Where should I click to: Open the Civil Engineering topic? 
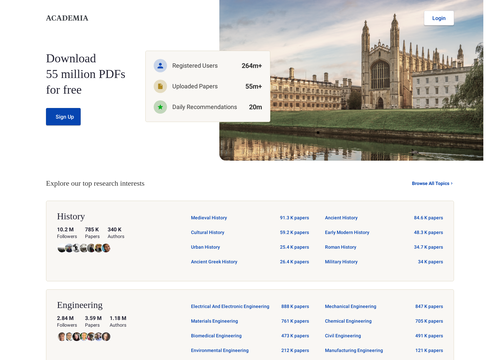[343, 336]
